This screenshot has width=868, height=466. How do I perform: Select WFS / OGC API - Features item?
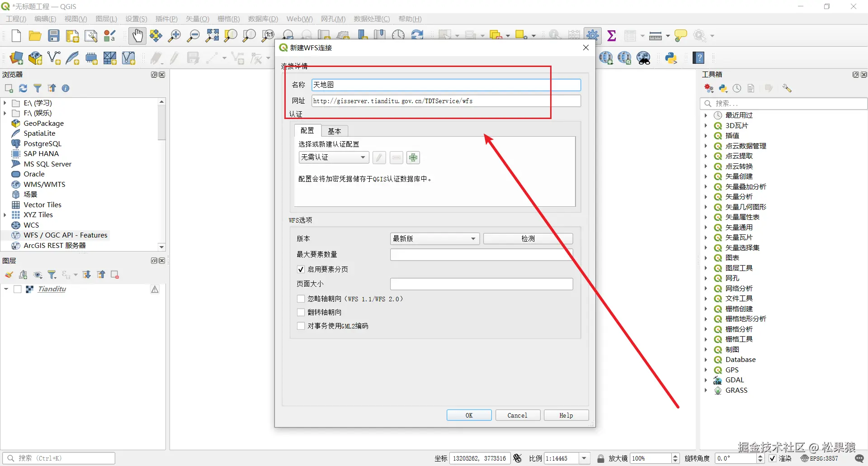[x=66, y=235]
